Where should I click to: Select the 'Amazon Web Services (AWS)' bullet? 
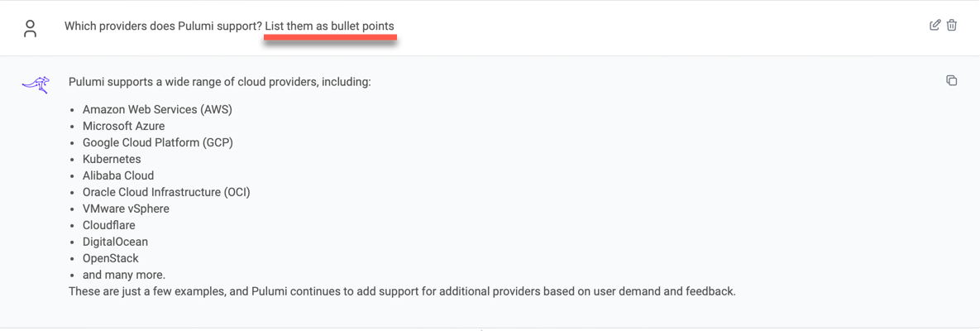pyautogui.click(x=157, y=109)
